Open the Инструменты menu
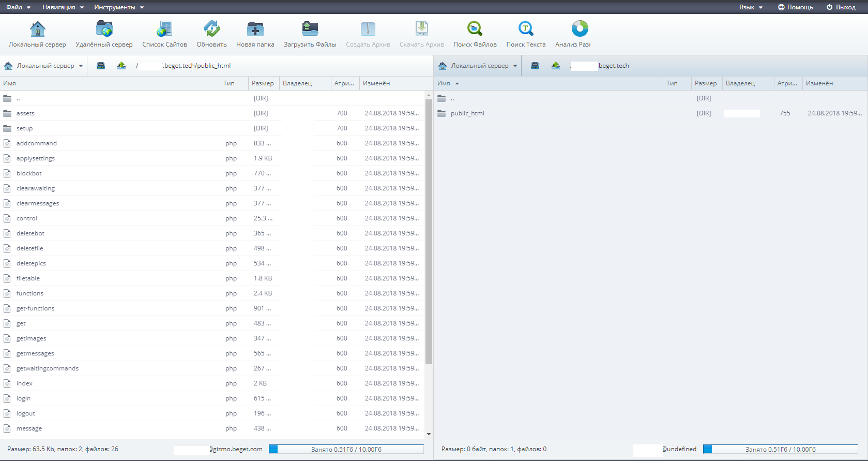This screenshot has height=461, width=868. [x=118, y=7]
